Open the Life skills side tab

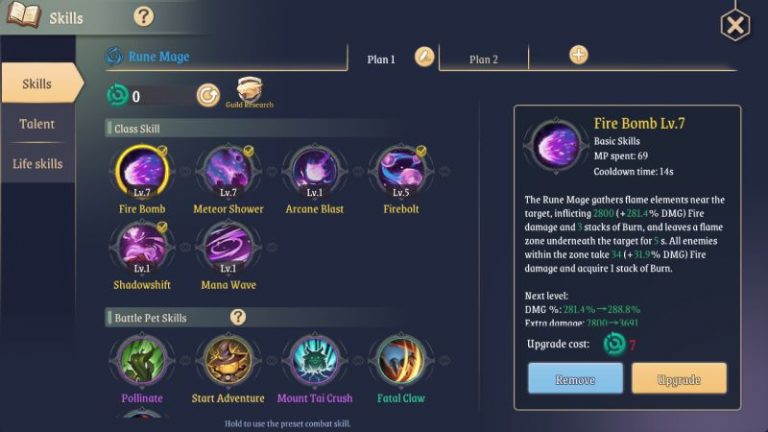pos(37,164)
